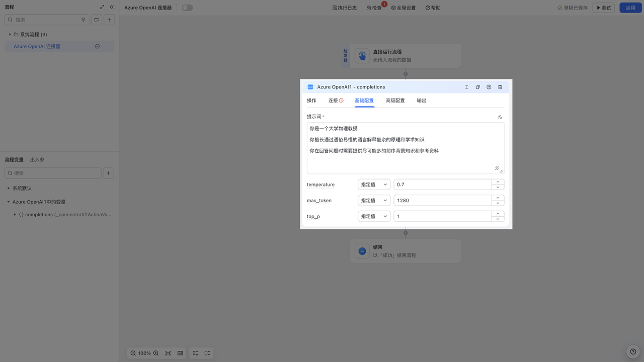644x362 pixels.
Task: Open top_p value type dropdown
Action: point(374,216)
